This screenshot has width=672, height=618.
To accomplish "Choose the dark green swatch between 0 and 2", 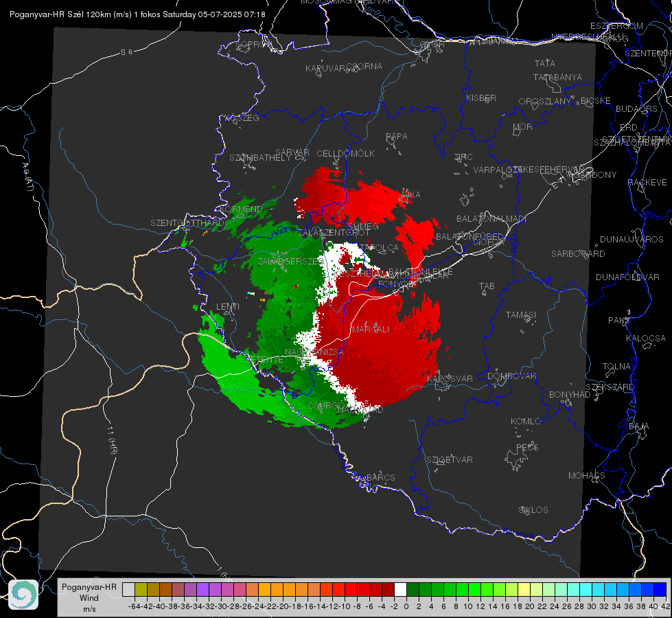I will tap(413, 589).
